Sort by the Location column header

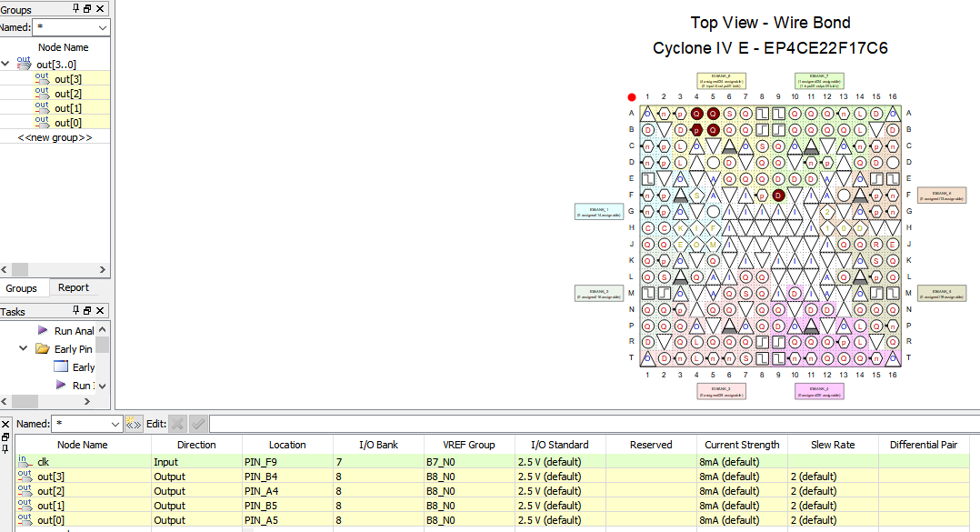pyautogui.click(x=287, y=445)
